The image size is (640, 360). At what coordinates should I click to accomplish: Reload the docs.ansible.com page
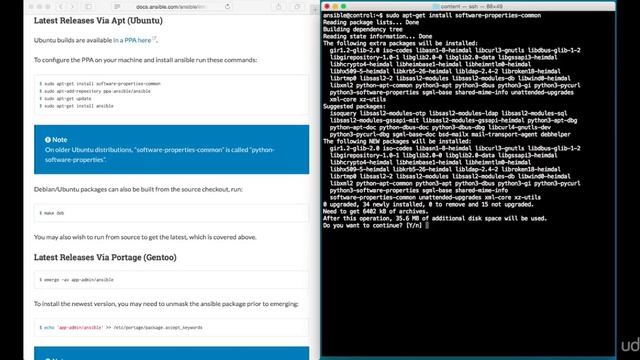[227, 7]
